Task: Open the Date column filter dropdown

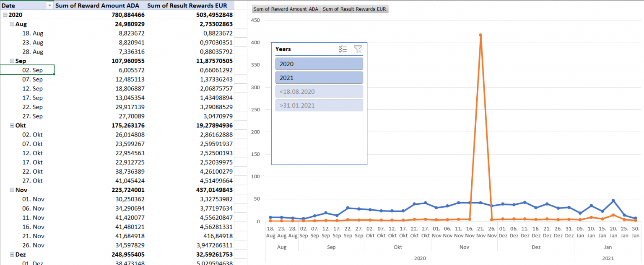Action: [x=49, y=5]
